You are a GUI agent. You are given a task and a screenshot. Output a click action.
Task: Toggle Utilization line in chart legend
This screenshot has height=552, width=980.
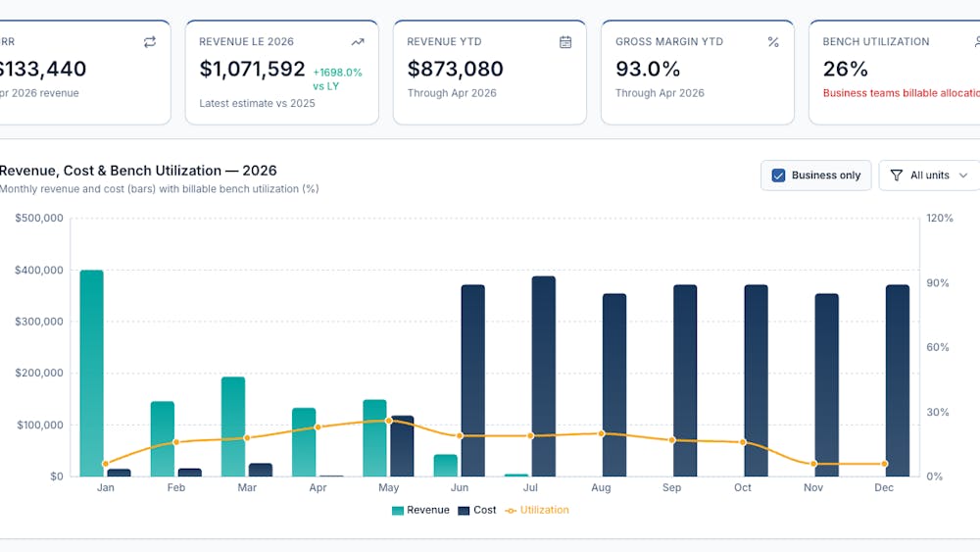[537, 510]
